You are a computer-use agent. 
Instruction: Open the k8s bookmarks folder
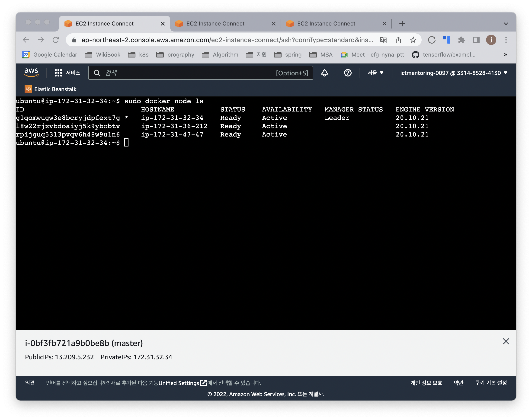[x=138, y=55]
